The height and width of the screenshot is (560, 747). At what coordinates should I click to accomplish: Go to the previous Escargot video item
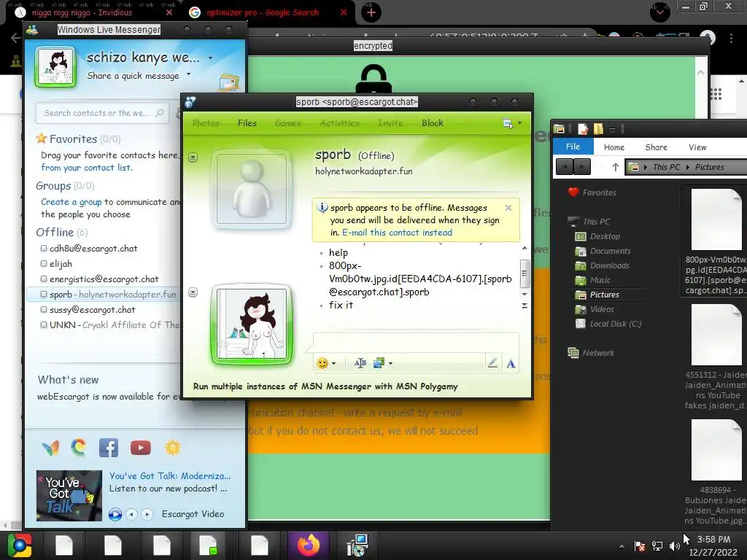131,514
